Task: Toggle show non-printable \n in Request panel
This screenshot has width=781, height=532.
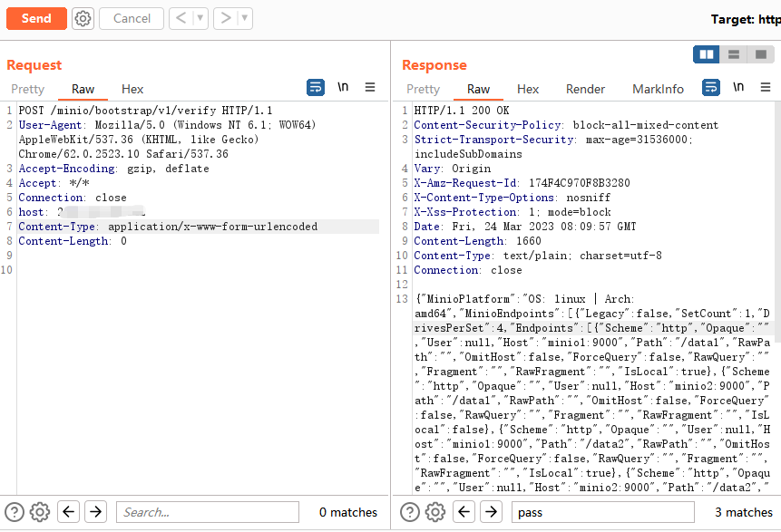Action: [343, 87]
